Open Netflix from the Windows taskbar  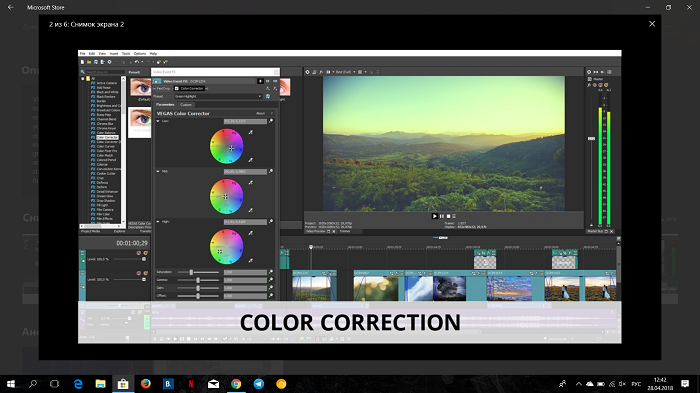coord(191,384)
